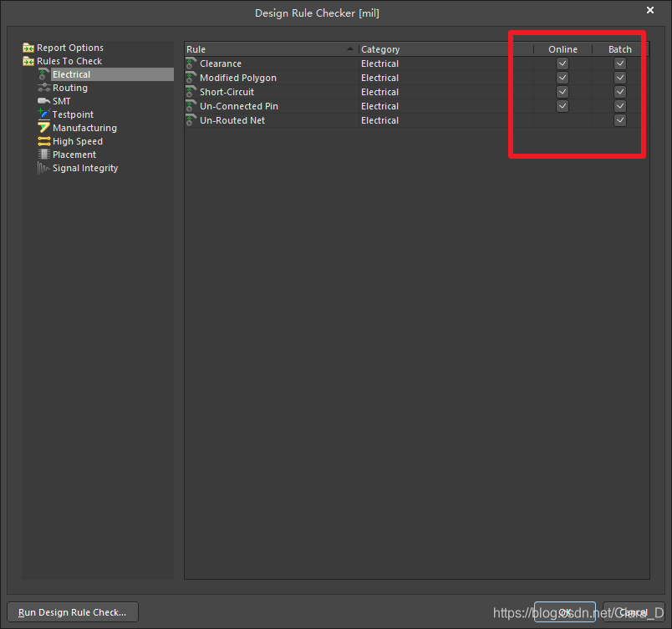
Task: Click the OK button
Action: (565, 611)
